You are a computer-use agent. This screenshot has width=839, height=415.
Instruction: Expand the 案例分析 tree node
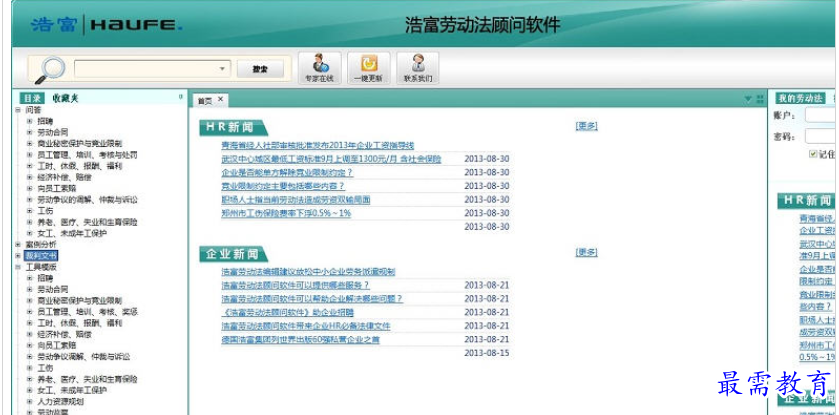click(18, 244)
